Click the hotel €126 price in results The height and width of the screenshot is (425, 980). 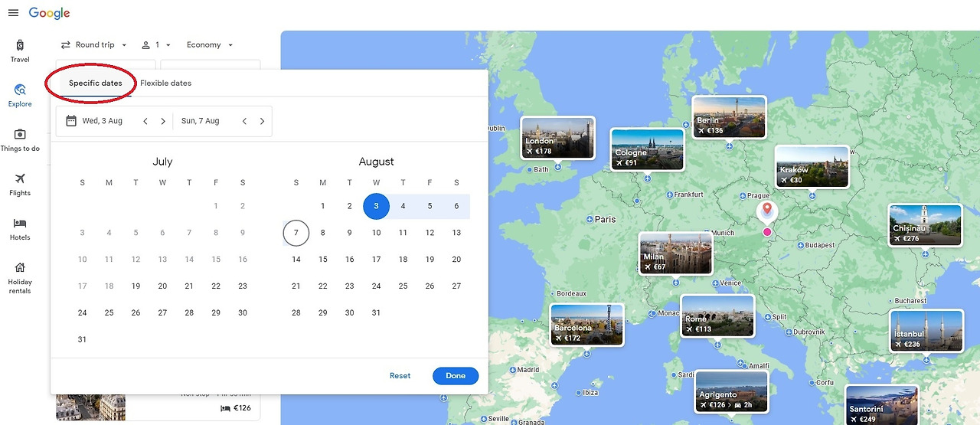click(x=237, y=408)
